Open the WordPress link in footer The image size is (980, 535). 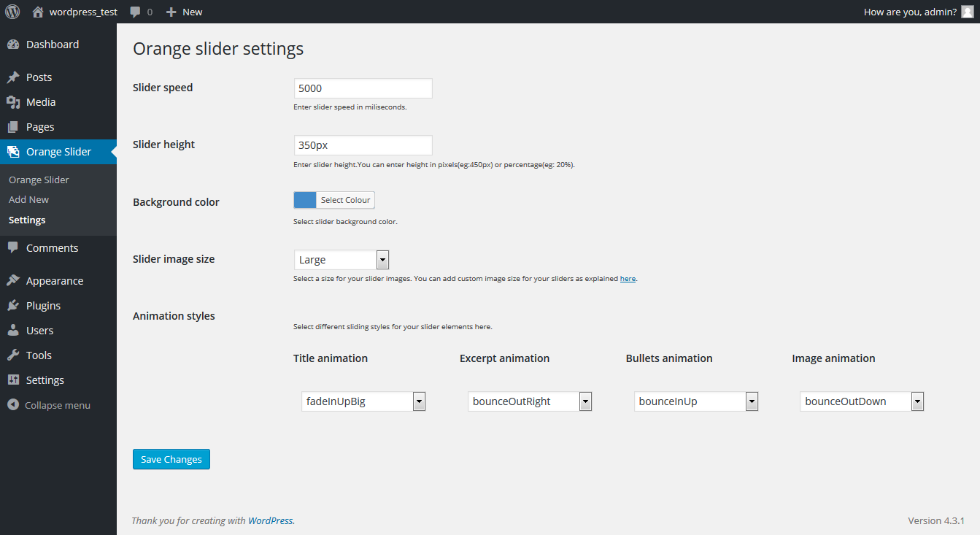point(270,520)
